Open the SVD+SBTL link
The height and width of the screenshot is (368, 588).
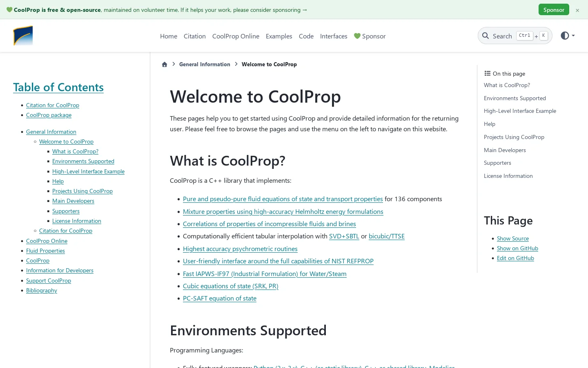(x=344, y=236)
